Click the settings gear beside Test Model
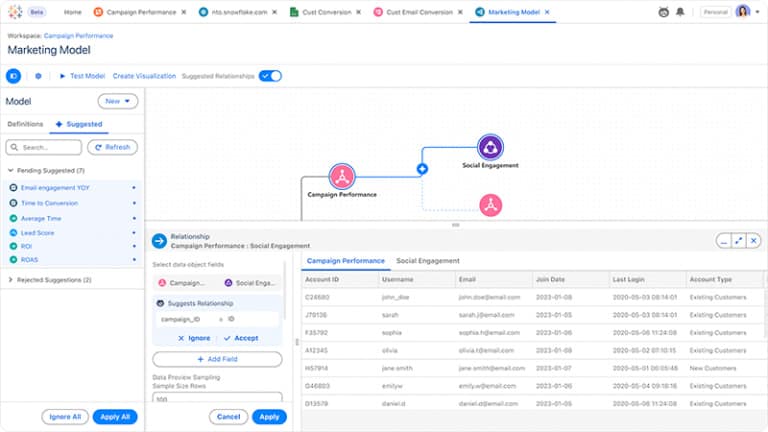Screen dimensions: 768x432 point(38,76)
